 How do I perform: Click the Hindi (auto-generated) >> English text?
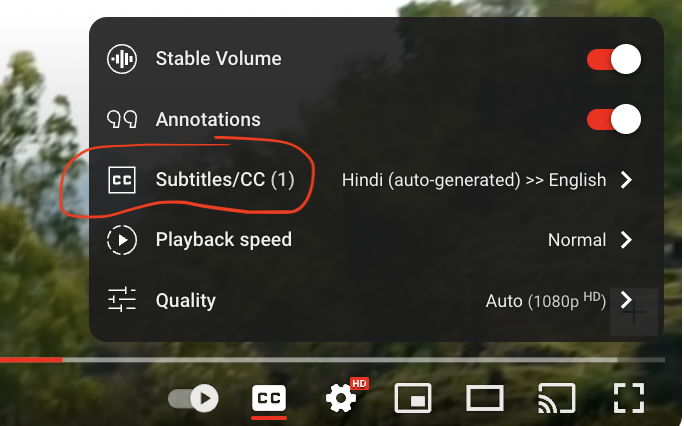474,180
